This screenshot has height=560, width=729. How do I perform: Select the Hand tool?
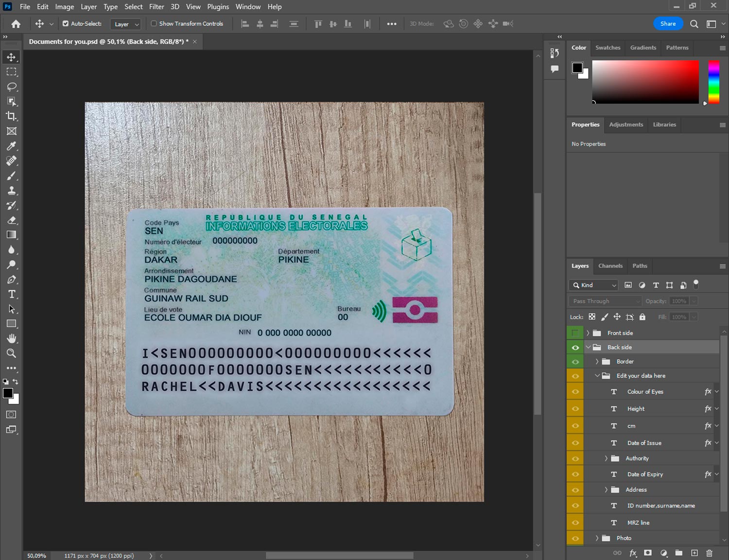tap(11, 338)
